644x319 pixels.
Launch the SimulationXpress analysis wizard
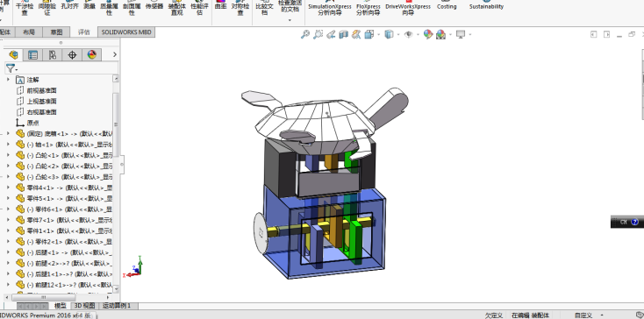330,9
